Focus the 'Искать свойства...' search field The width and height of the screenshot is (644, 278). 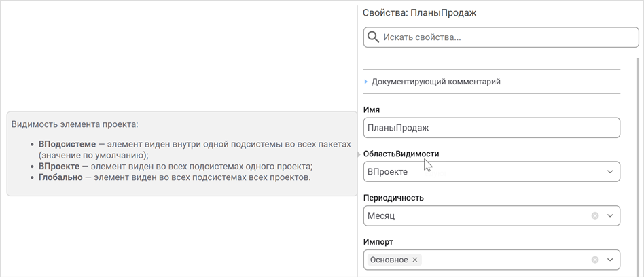[x=501, y=37]
